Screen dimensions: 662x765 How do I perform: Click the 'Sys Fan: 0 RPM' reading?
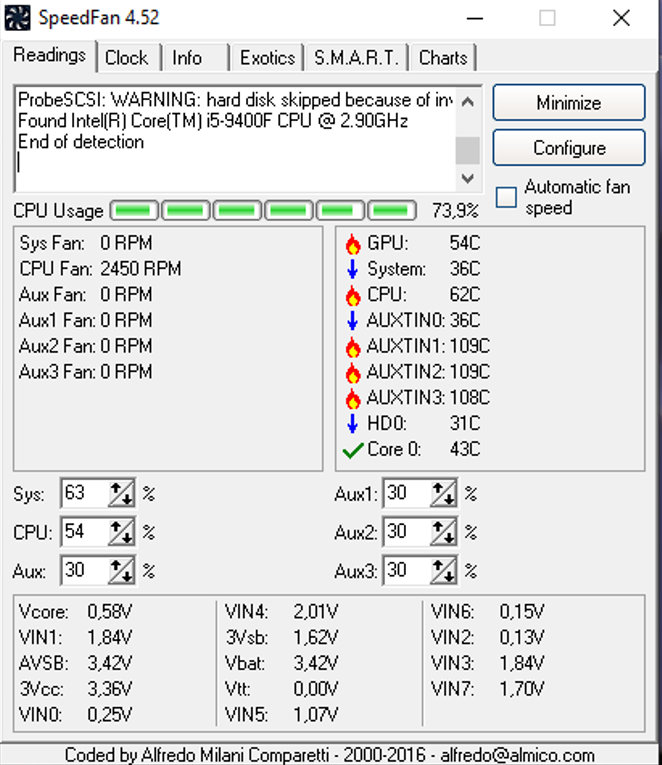(86, 243)
